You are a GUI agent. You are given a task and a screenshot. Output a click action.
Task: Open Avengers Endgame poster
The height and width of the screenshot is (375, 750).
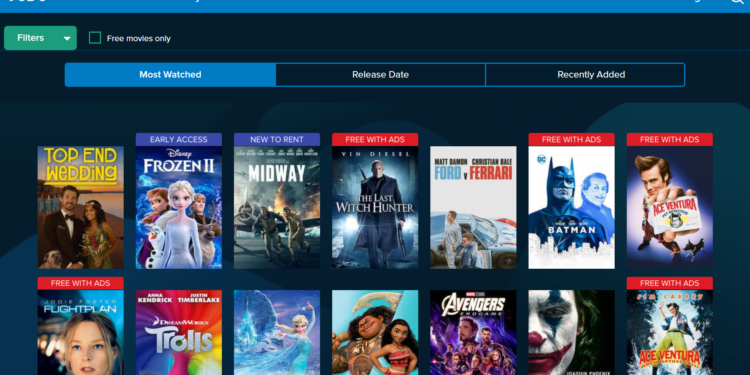474,332
